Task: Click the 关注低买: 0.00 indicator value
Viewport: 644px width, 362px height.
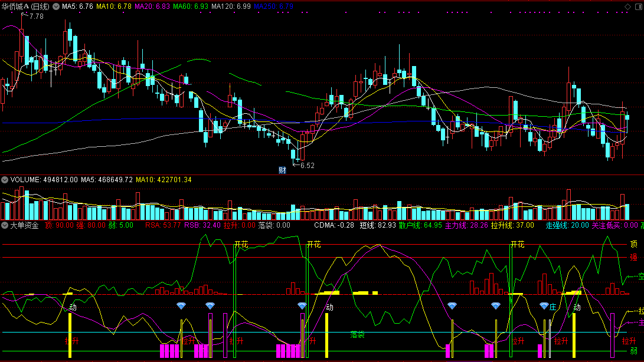Action: point(615,225)
